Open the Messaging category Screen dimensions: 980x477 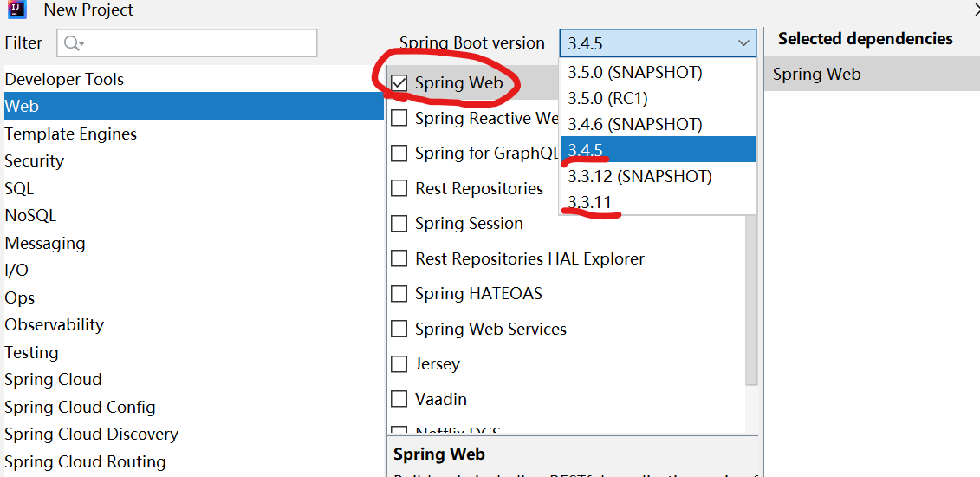tap(194, 243)
